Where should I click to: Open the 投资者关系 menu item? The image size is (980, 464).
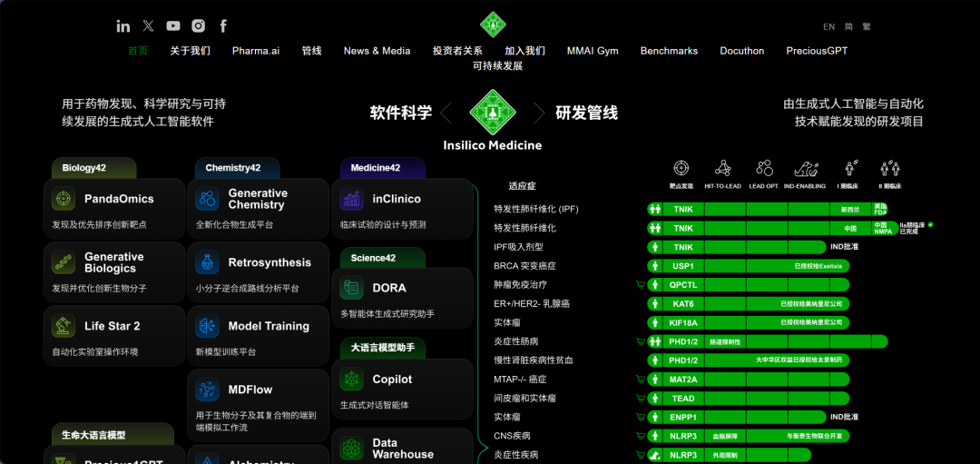457,51
